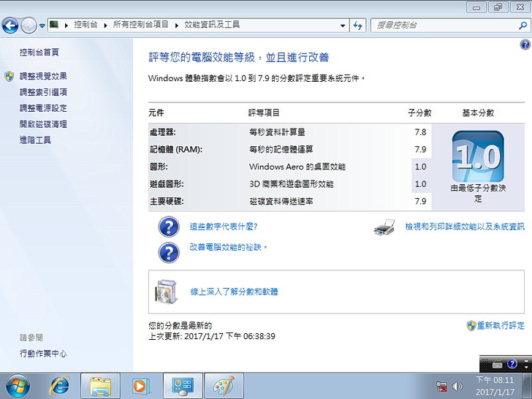Open 進階工具 link
The width and height of the screenshot is (532, 399).
point(35,140)
